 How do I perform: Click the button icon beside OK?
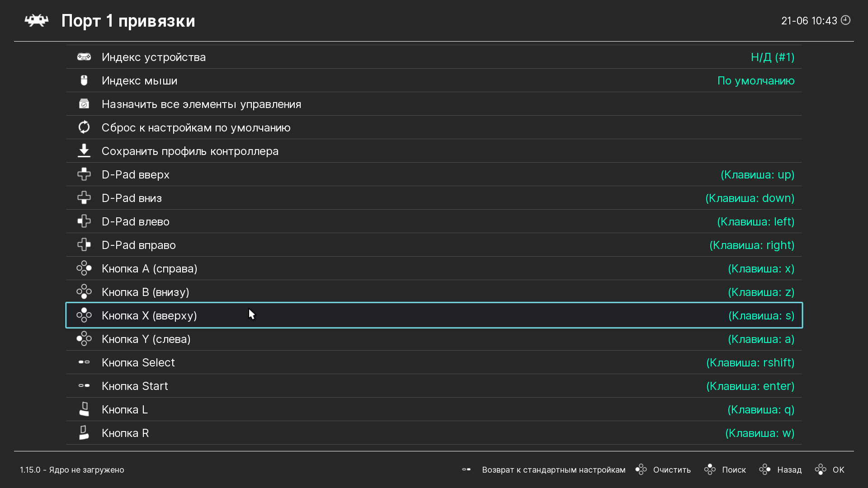coord(821,469)
